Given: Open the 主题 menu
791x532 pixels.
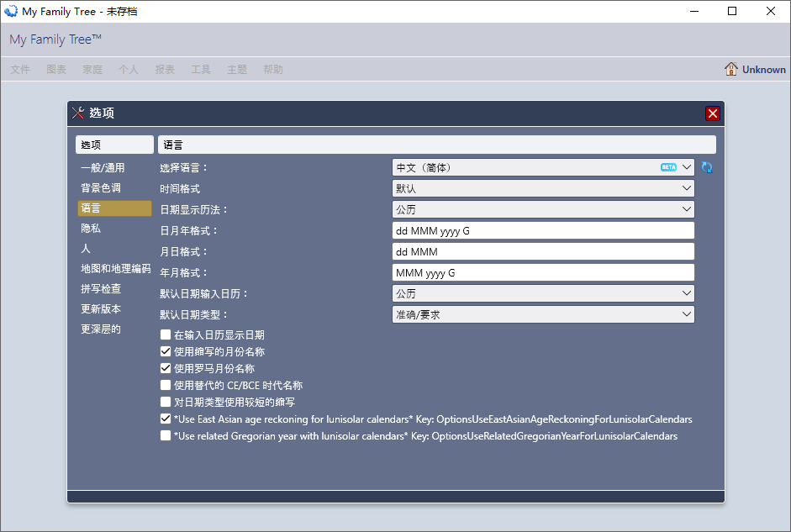Looking at the screenshot, I should pos(237,70).
